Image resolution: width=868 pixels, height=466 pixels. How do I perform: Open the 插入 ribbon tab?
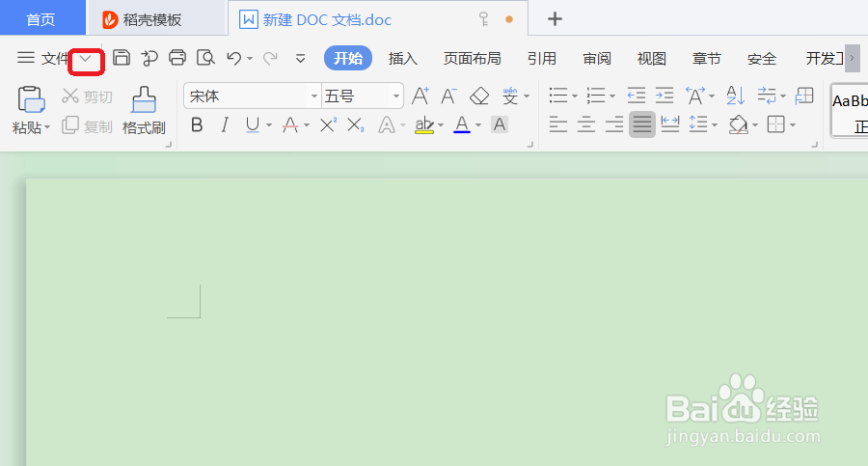click(x=402, y=58)
